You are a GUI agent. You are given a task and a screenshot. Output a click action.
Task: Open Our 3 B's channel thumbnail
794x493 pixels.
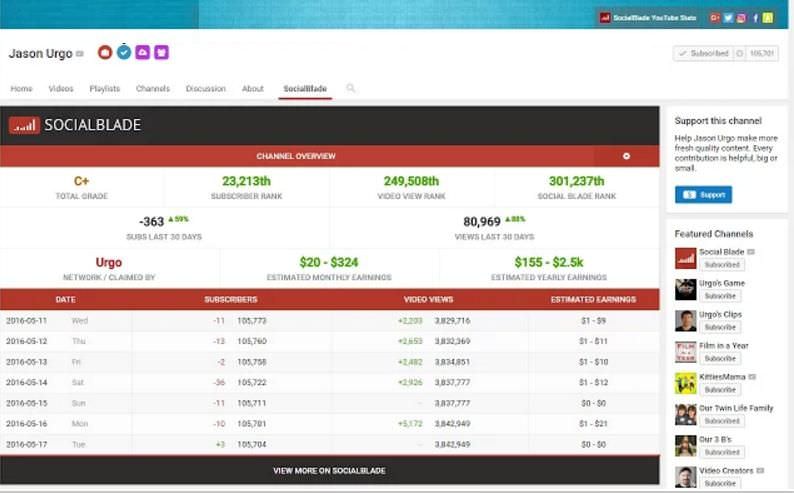(685, 446)
